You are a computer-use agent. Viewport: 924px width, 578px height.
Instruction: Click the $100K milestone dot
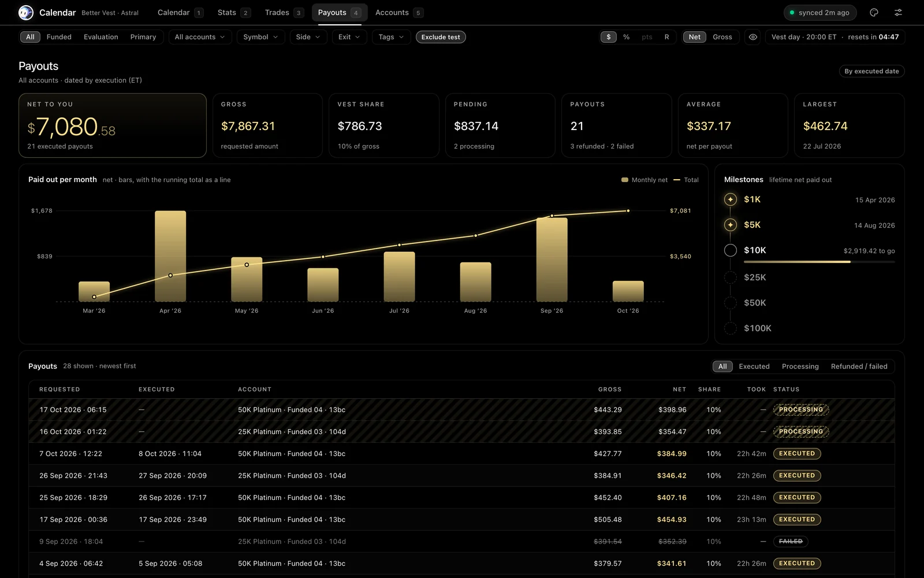[731, 328]
